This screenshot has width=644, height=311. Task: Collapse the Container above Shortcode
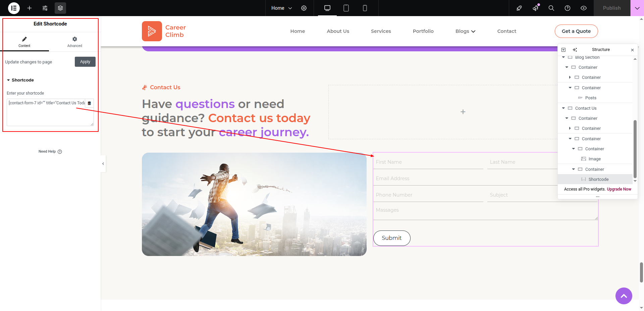point(574,169)
